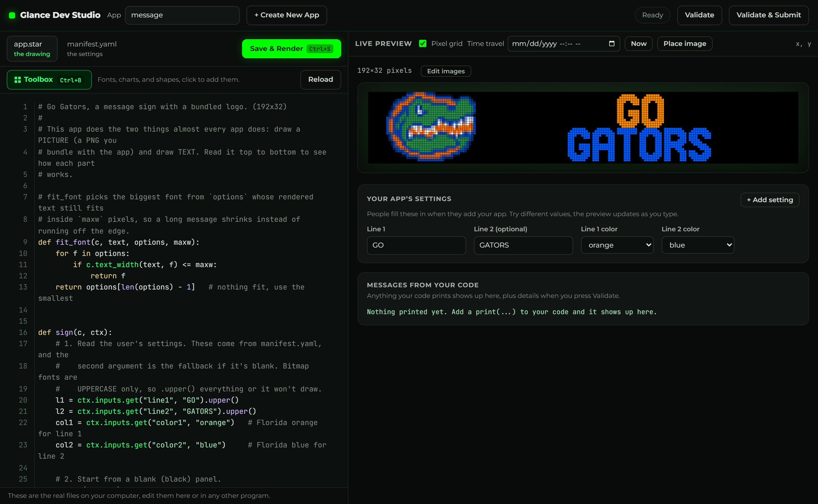
Task: Open the Line 2 color dropdown
Action: pyautogui.click(x=698, y=245)
